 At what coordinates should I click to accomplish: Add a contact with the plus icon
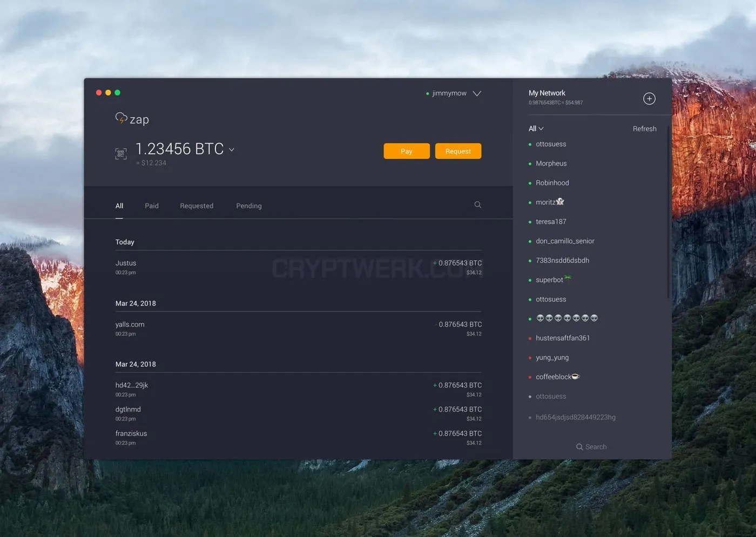coord(649,99)
